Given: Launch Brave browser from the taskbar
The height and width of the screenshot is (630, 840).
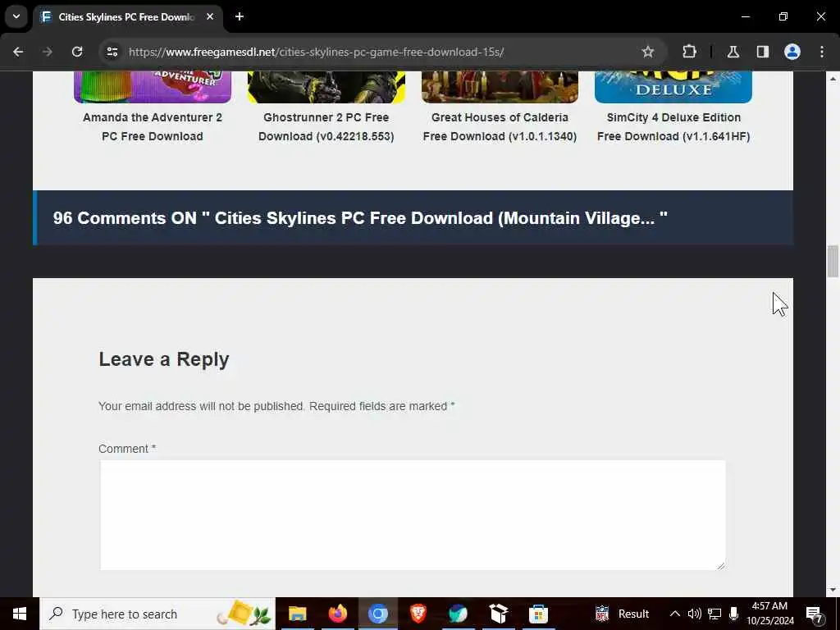Looking at the screenshot, I should click(x=418, y=614).
